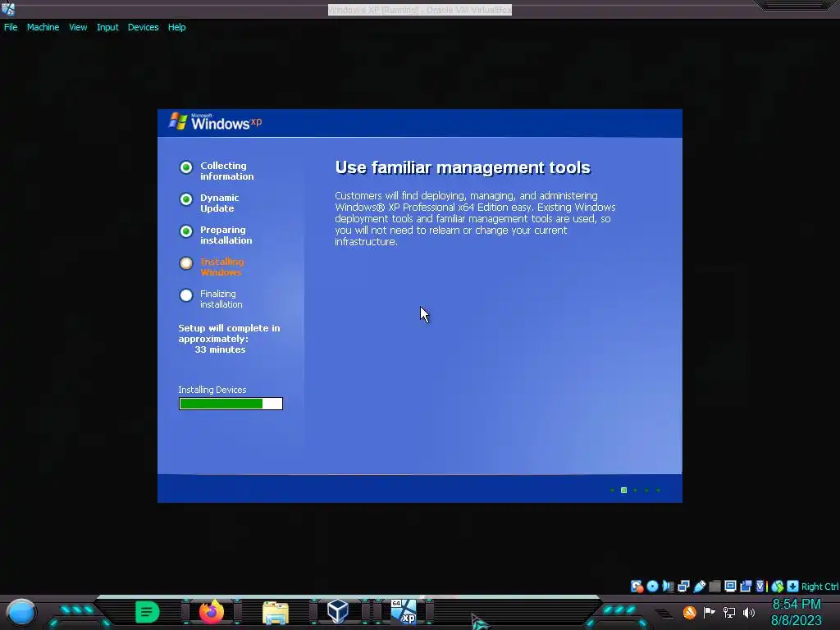Click the V processor virtualization status icon
Screen dimensions: 840x630
(760, 586)
